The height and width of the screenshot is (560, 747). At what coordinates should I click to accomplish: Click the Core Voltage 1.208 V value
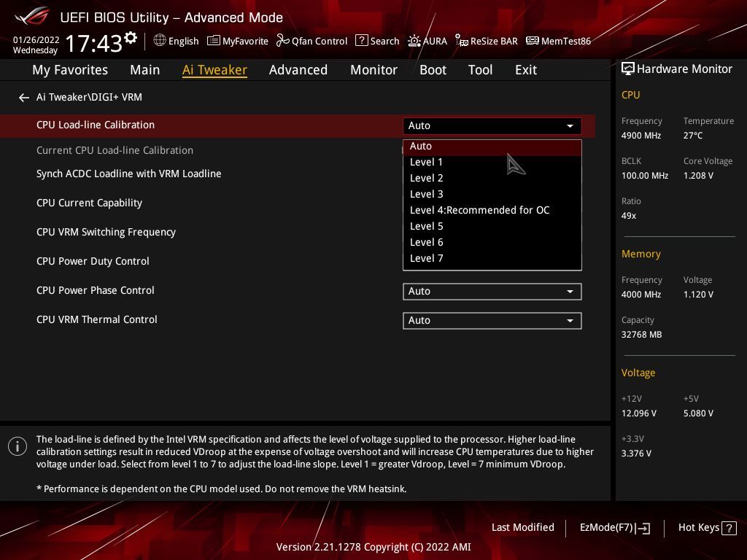click(x=698, y=176)
